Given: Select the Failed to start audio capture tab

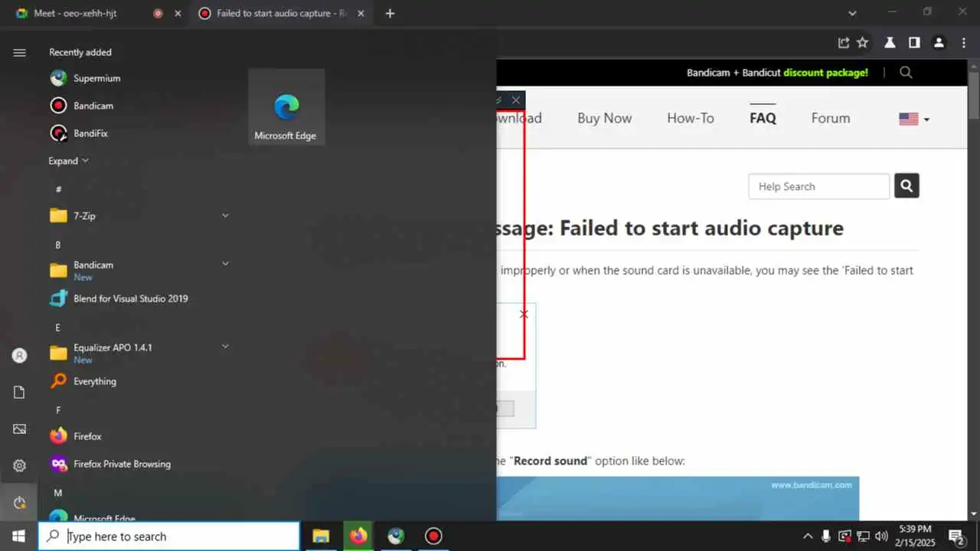Looking at the screenshot, I should [281, 13].
